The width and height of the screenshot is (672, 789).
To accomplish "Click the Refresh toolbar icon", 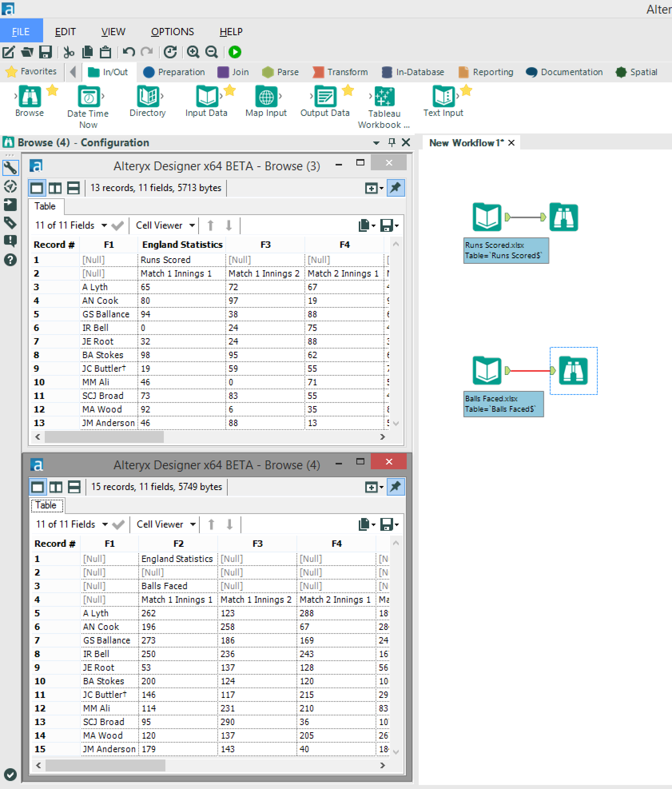I will coord(171,52).
